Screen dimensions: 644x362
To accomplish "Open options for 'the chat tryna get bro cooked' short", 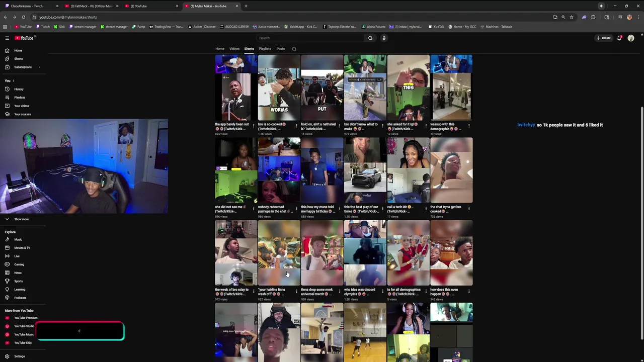I will click(469, 208).
